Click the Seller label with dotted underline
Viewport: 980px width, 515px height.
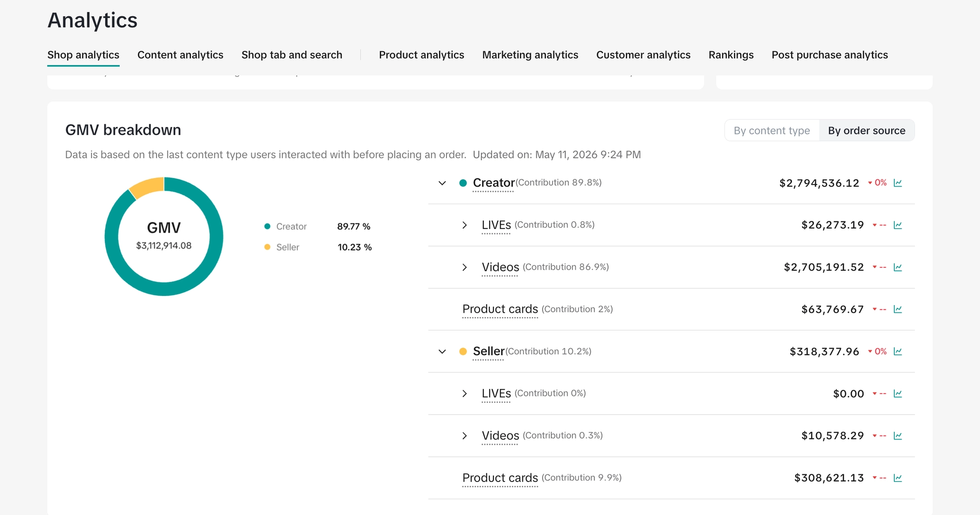(x=489, y=351)
